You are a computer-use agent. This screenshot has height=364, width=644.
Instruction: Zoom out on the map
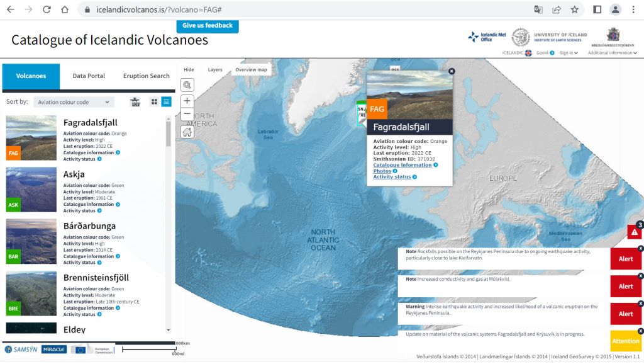click(187, 114)
